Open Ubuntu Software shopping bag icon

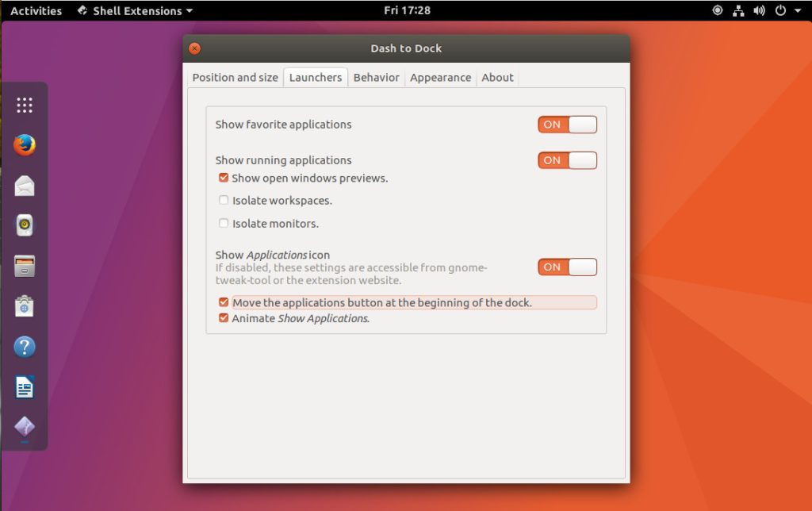pos(25,306)
